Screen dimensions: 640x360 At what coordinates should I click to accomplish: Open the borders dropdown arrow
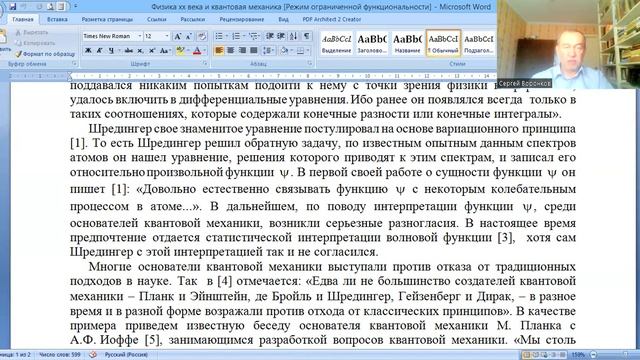coord(308,51)
